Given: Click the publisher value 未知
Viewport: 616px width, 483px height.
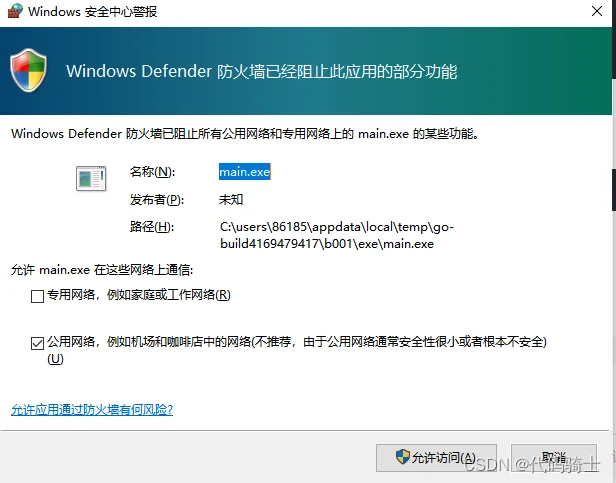Looking at the screenshot, I should 231,200.
